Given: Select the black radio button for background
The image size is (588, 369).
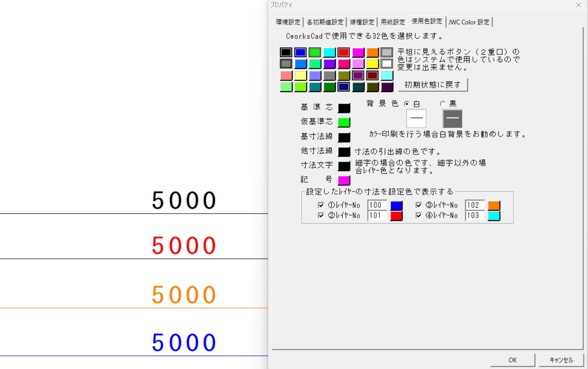Looking at the screenshot, I should (x=442, y=104).
